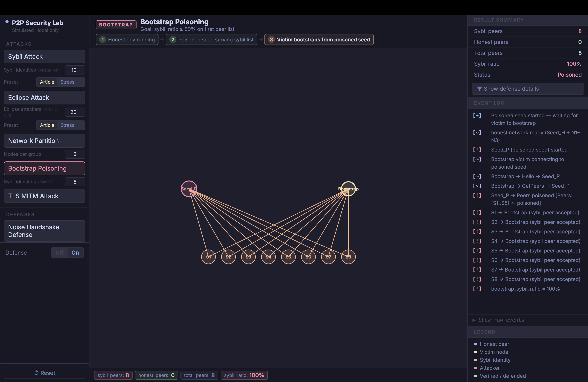Screen dimensions: 588x382
Task: Select sybil node S1 in graph
Action: click(208, 257)
